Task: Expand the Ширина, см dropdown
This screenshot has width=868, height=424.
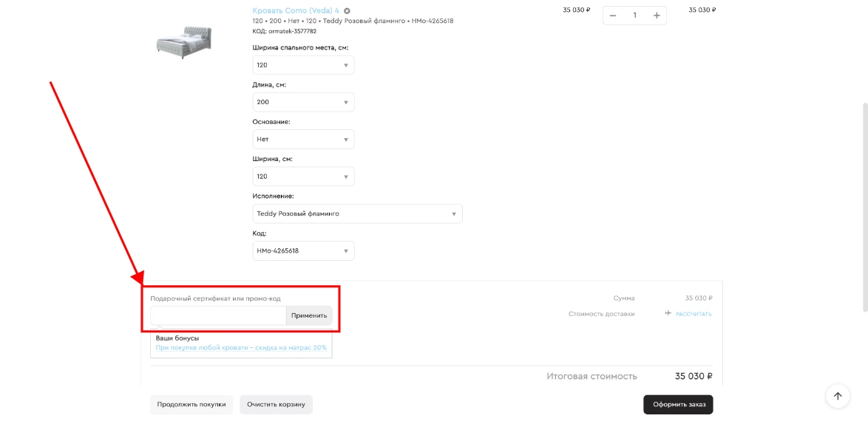Action: (x=303, y=177)
